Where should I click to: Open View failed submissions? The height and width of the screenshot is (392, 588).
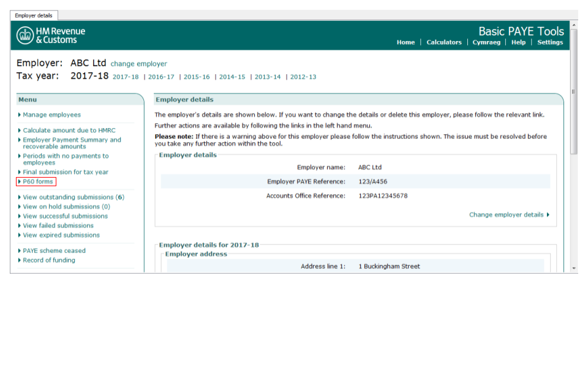point(58,225)
